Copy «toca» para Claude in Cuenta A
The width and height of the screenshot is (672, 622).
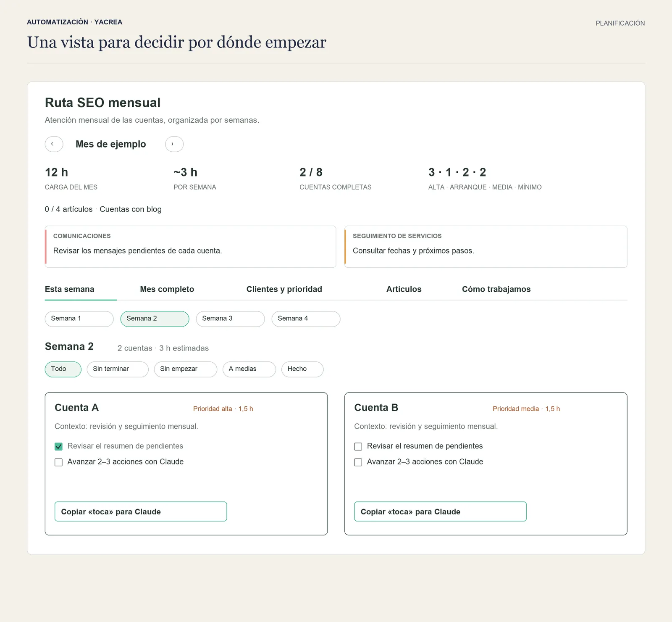pos(141,511)
